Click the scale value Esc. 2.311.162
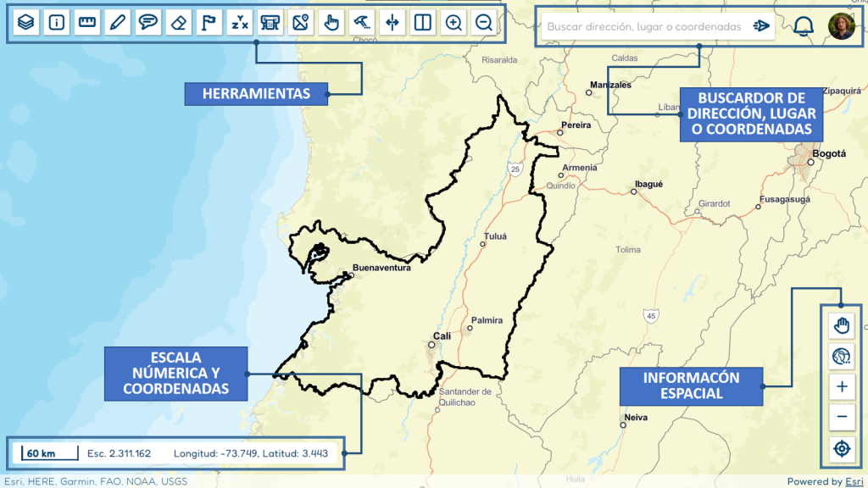 [119, 454]
